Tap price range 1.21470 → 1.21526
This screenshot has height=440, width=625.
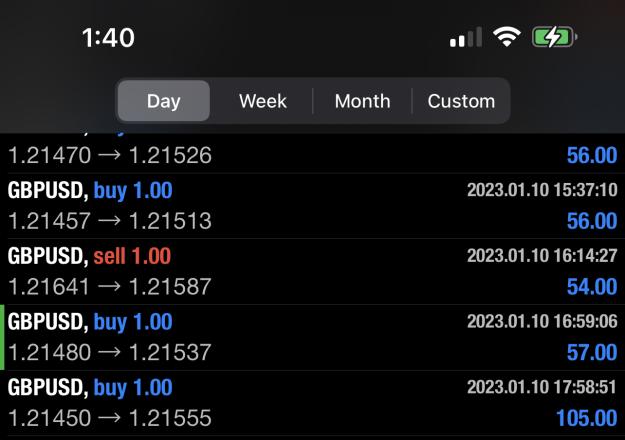point(110,155)
